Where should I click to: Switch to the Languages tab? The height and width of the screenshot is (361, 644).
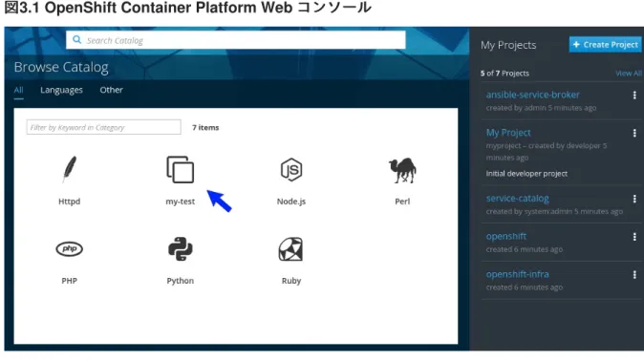[x=61, y=90]
